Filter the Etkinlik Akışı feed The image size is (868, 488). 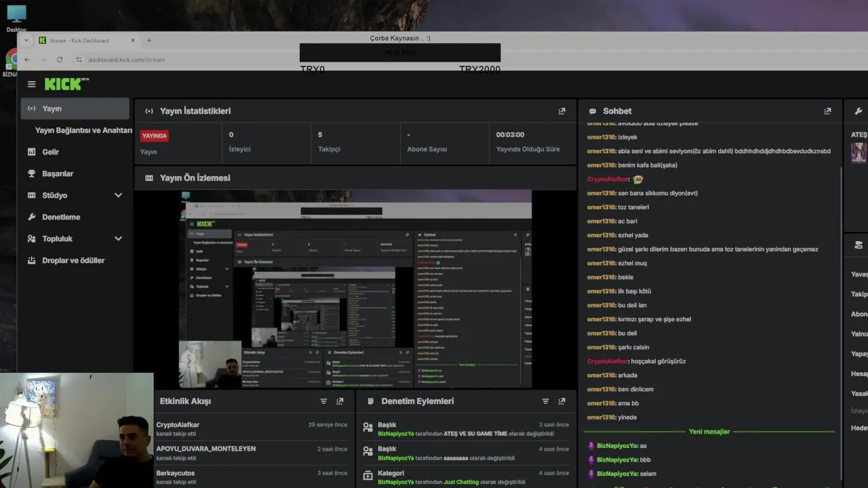pyautogui.click(x=323, y=401)
